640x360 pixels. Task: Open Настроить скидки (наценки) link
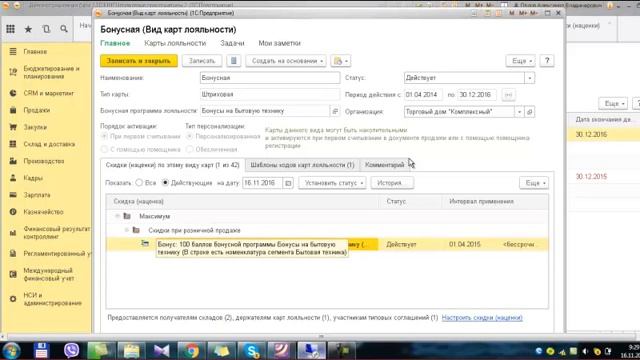click(482, 318)
